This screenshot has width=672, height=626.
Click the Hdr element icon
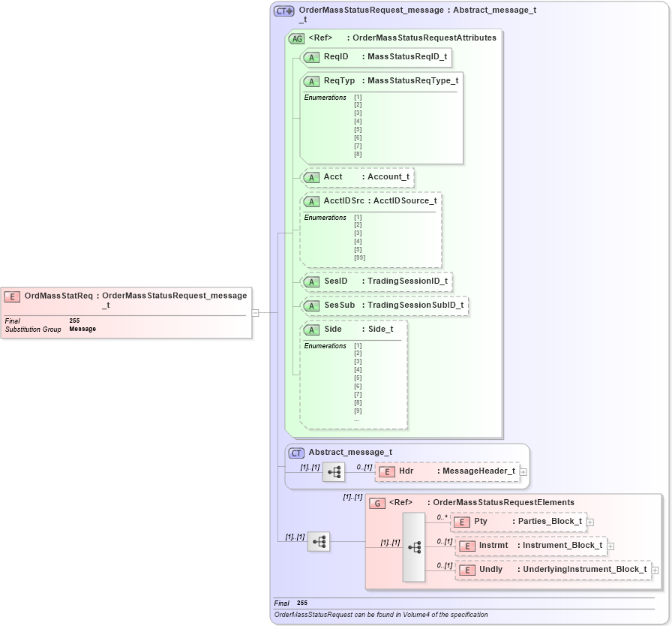[387, 471]
